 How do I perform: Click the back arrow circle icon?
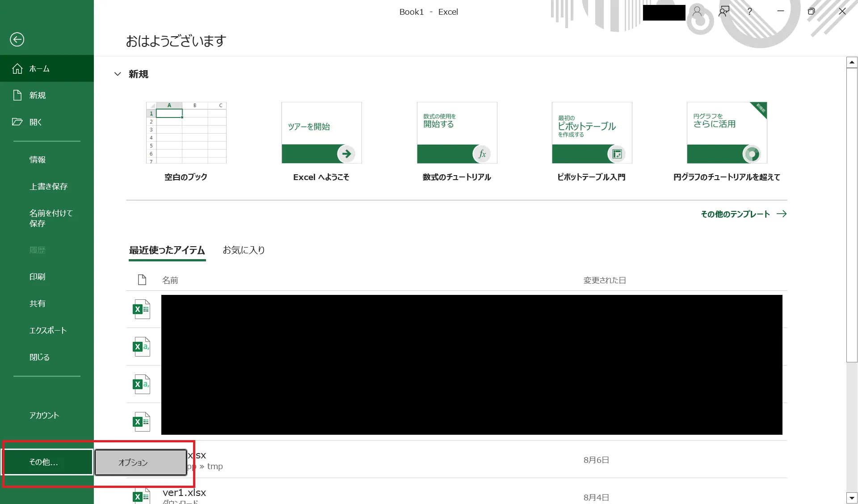(x=17, y=39)
